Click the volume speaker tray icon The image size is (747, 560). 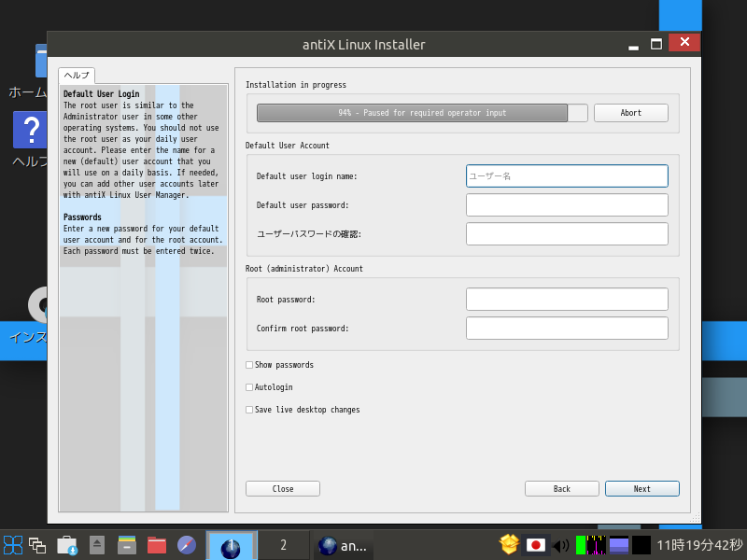tap(561, 545)
